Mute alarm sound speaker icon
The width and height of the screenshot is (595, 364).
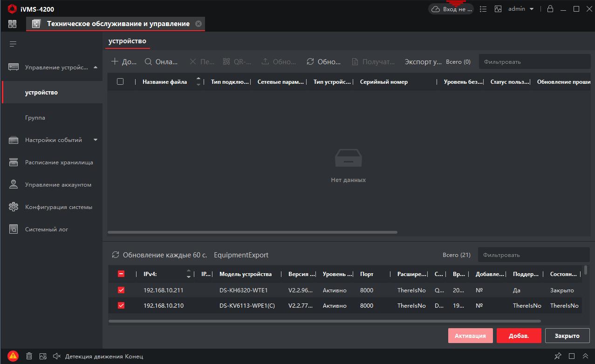click(57, 356)
